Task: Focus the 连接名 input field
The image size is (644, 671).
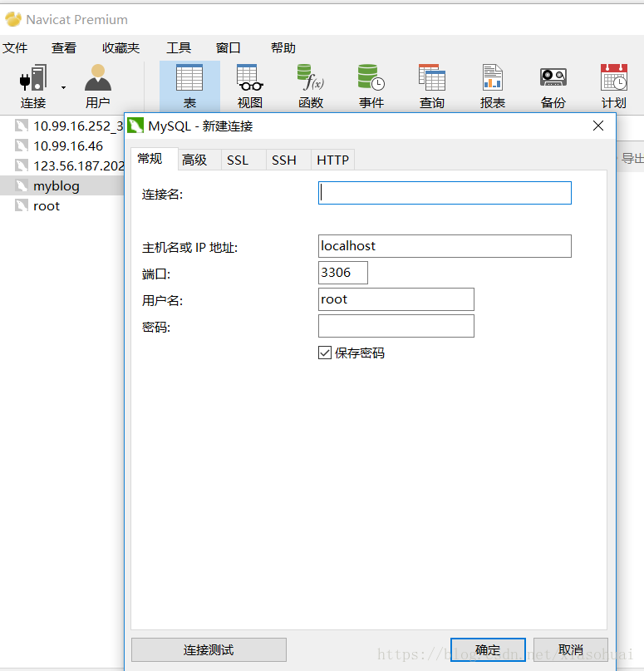Action: pos(445,193)
